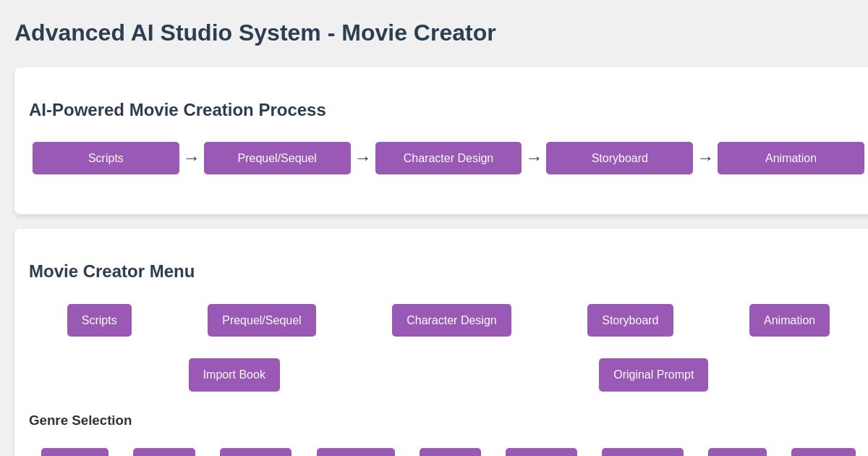Choose Prequel/Sequel in the Movie Creator Menu
868x456 pixels.
[262, 320]
